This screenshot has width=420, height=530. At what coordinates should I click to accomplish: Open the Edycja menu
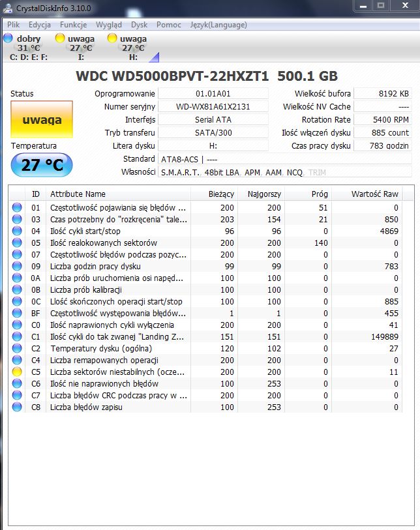click(x=40, y=25)
